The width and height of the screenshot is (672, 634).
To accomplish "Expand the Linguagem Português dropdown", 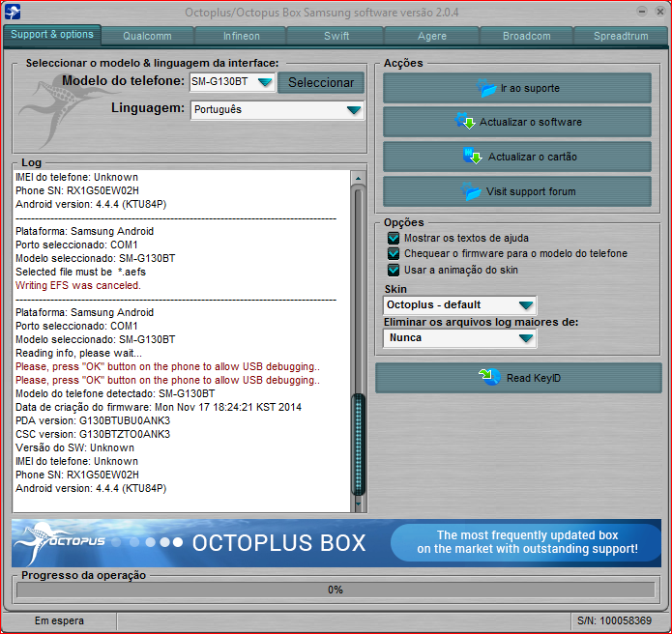I will tap(354, 110).
